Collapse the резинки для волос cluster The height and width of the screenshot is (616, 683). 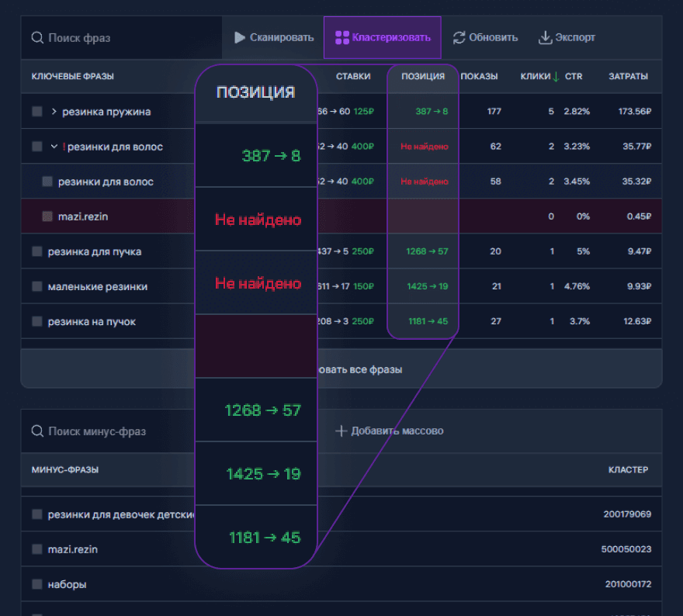click(x=54, y=147)
